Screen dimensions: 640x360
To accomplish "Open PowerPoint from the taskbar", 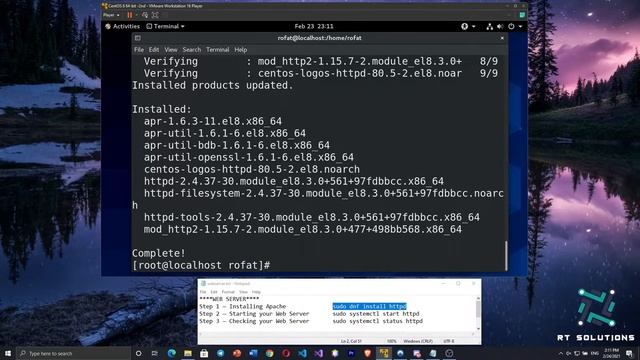I will click(x=237, y=353).
